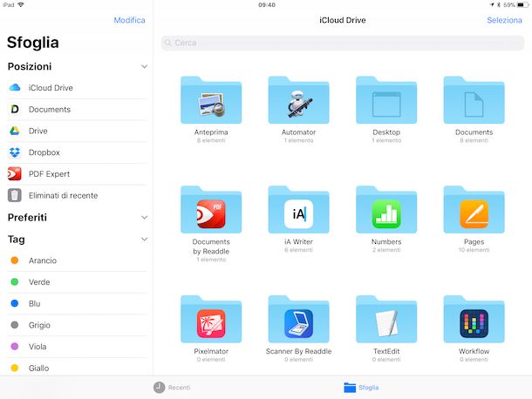Select the Viola purple tag
The image size is (532, 399).
(x=77, y=347)
